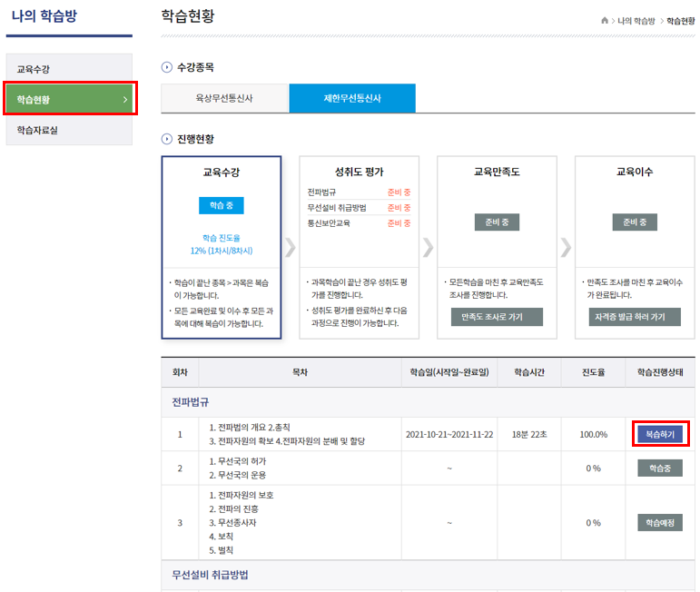Click the circle arrow icon beside 진행현황
The width and height of the screenshot is (700, 592).
pos(166,139)
